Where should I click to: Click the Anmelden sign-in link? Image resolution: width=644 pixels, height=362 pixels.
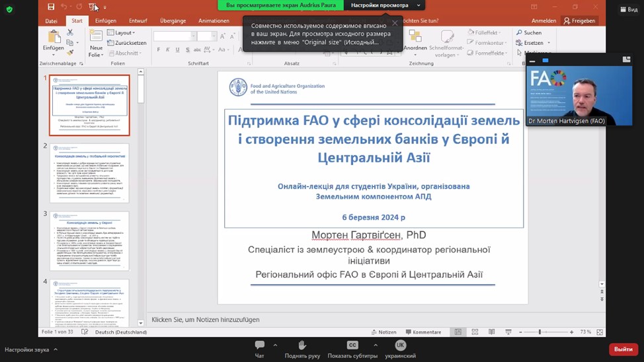pyautogui.click(x=543, y=20)
